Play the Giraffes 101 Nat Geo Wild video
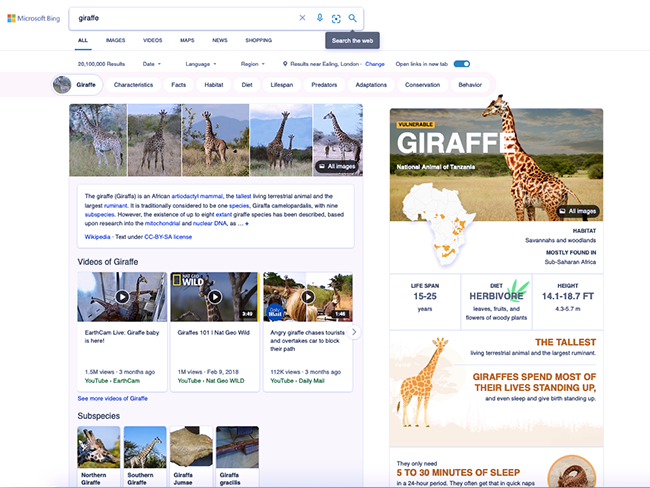 click(x=215, y=297)
